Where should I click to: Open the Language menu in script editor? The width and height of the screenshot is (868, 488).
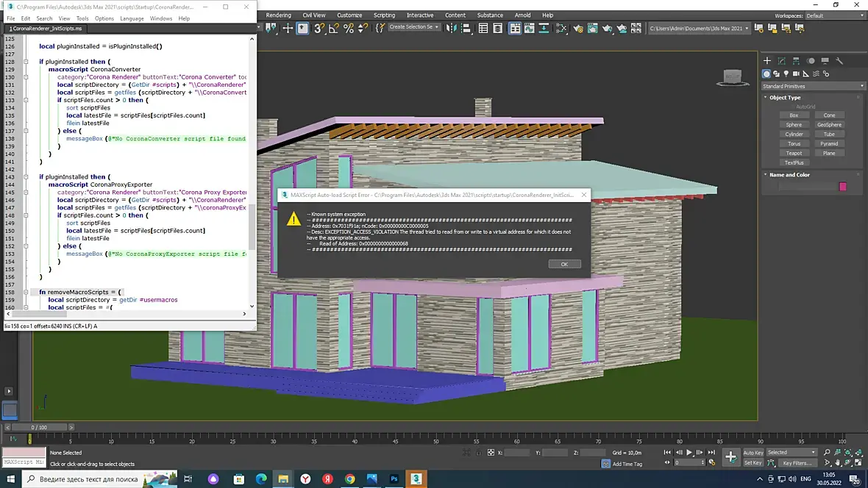(x=132, y=18)
